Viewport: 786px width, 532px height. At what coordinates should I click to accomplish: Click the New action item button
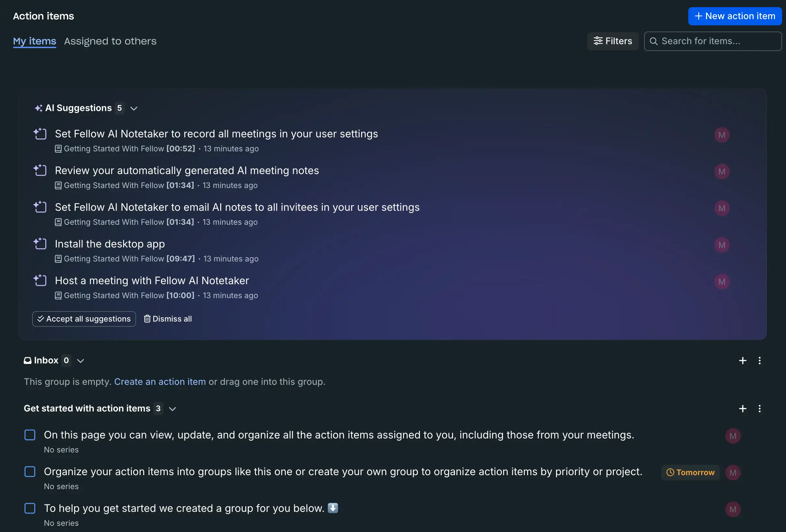734,16
